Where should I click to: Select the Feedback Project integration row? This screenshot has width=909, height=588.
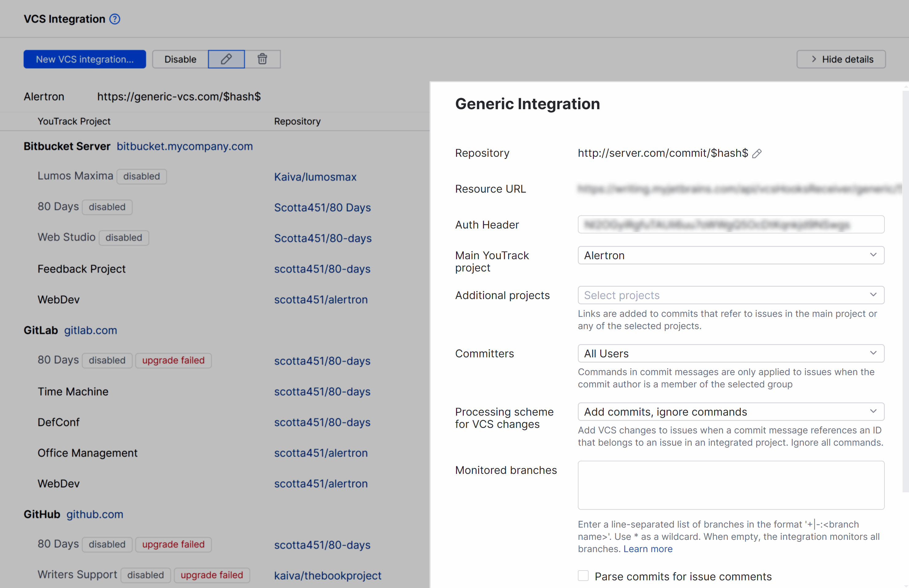(81, 269)
